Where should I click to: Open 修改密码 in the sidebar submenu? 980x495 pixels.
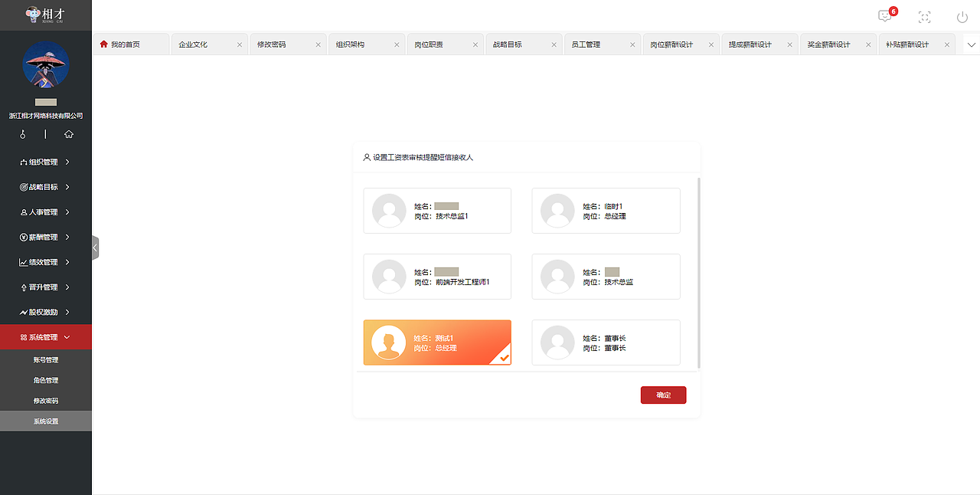click(x=46, y=401)
